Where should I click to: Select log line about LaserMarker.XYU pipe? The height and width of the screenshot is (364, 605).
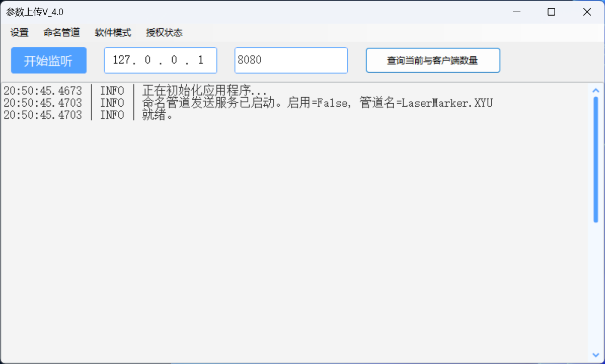click(248, 103)
